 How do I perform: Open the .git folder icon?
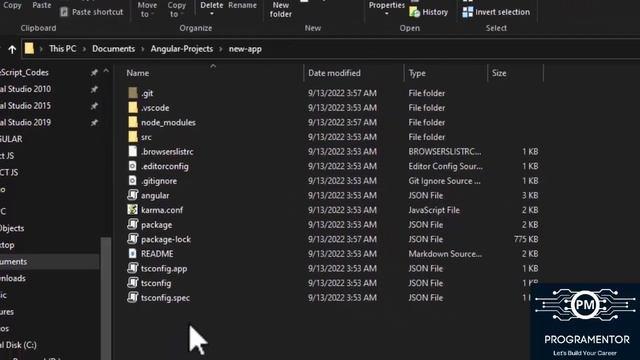133,93
